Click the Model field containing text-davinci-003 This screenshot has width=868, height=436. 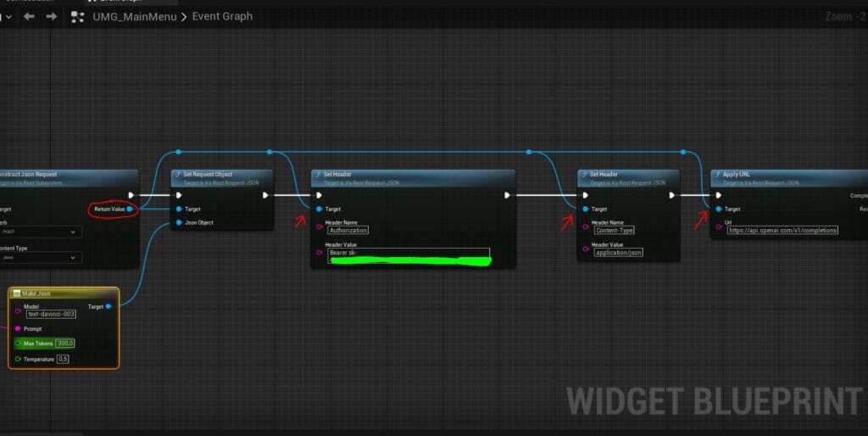pos(51,314)
